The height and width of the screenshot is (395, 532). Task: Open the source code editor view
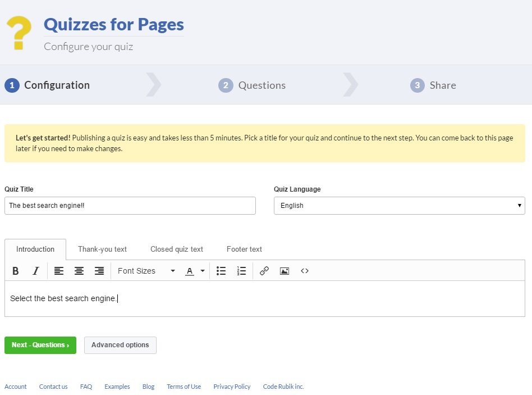point(304,271)
